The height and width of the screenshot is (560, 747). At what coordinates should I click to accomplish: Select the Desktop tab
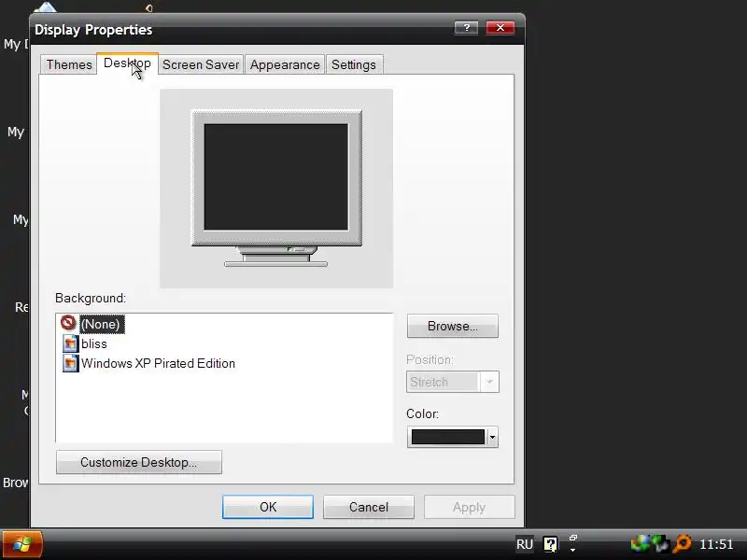127,63
